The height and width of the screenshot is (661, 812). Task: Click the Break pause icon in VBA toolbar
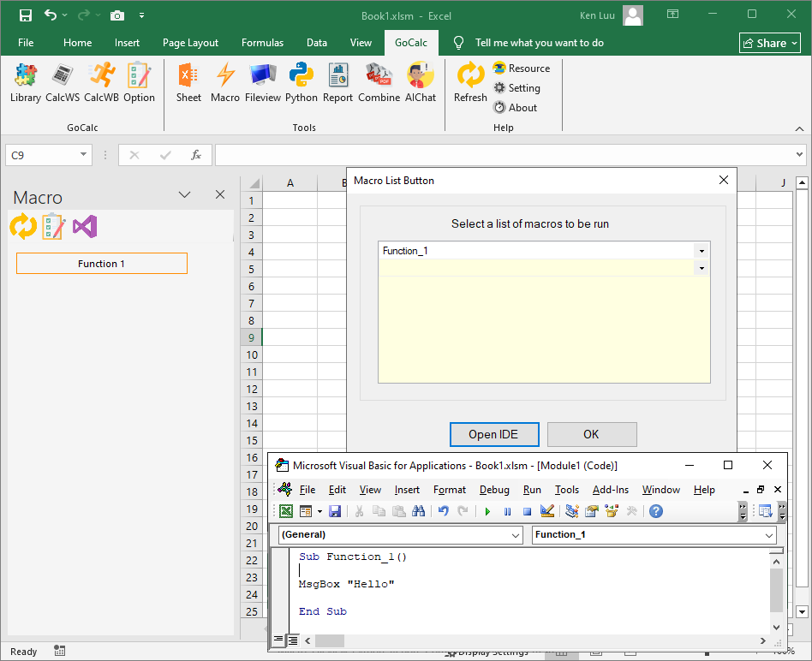507,511
